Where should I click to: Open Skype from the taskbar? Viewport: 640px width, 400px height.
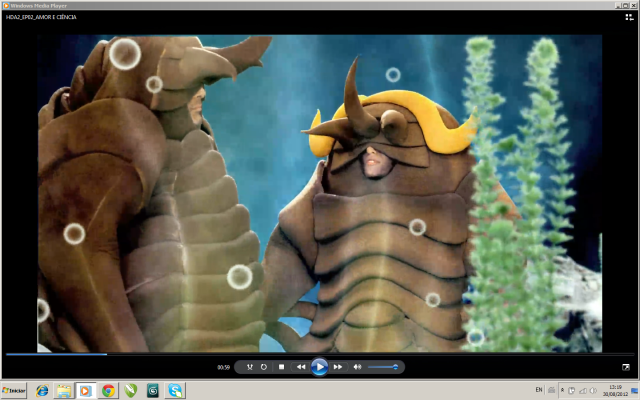(175, 390)
